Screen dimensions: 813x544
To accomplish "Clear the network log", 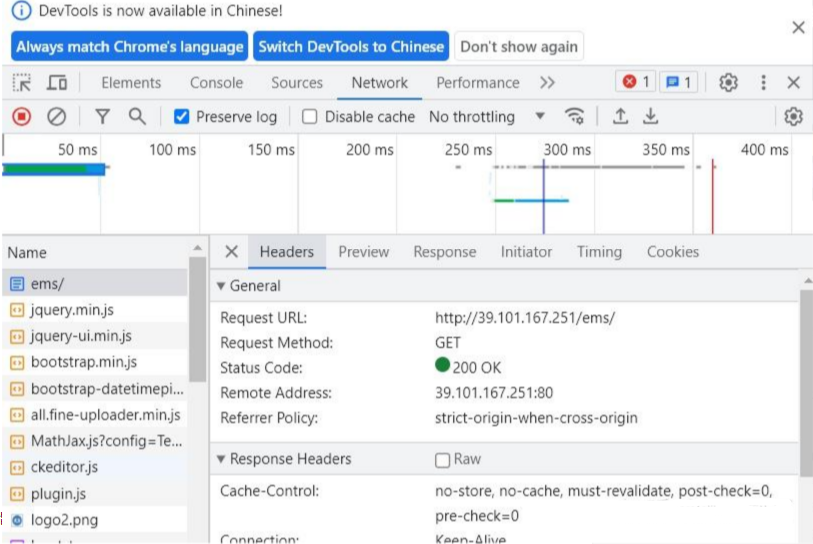I will 56,117.
